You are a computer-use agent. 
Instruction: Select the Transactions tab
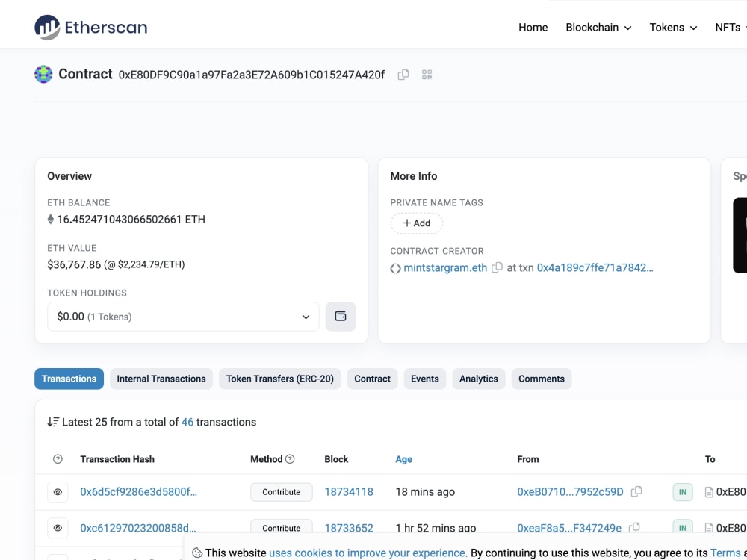tap(69, 379)
